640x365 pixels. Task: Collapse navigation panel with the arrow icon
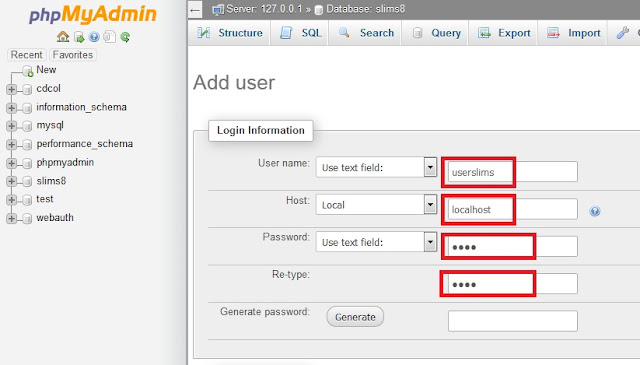coord(196,10)
